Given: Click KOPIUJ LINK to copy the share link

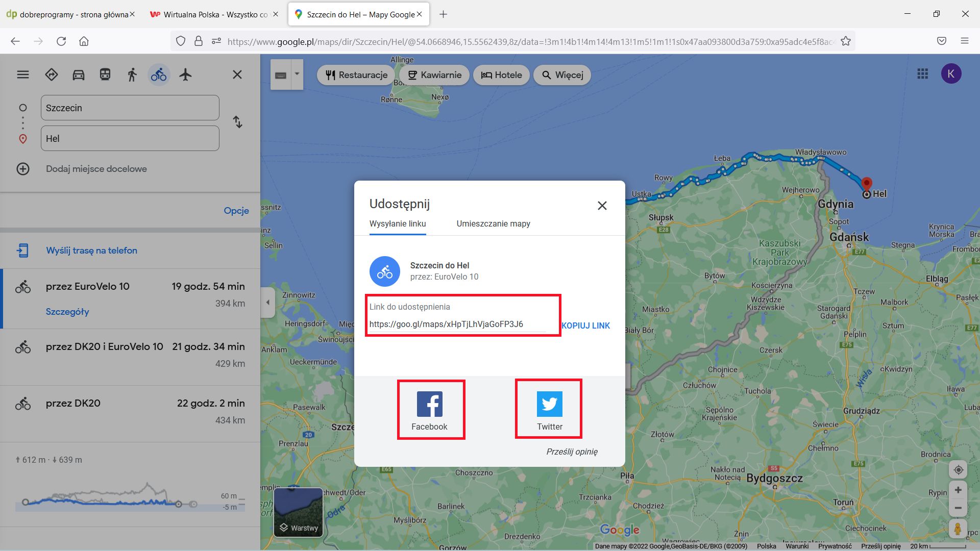Looking at the screenshot, I should pyautogui.click(x=585, y=325).
